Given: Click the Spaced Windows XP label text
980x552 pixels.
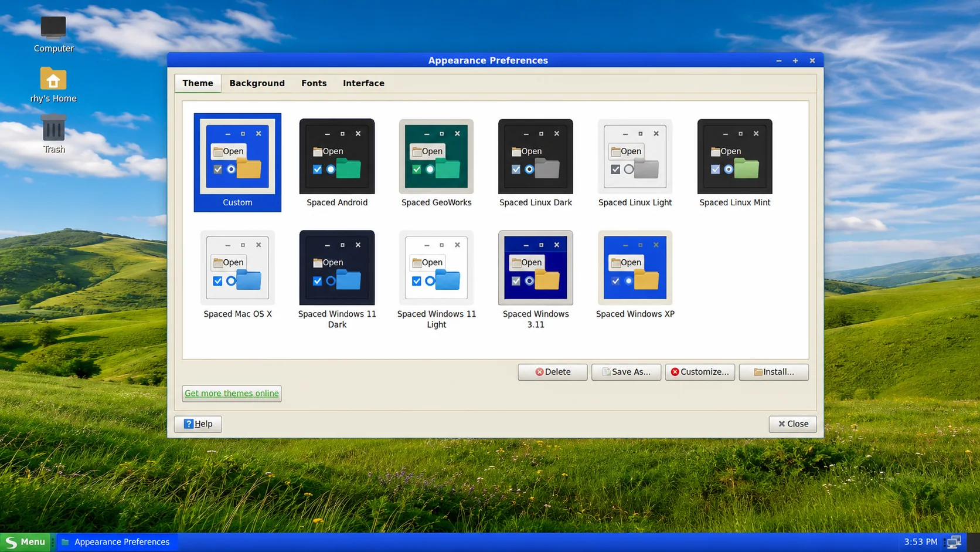Looking at the screenshot, I should [635, 314].
